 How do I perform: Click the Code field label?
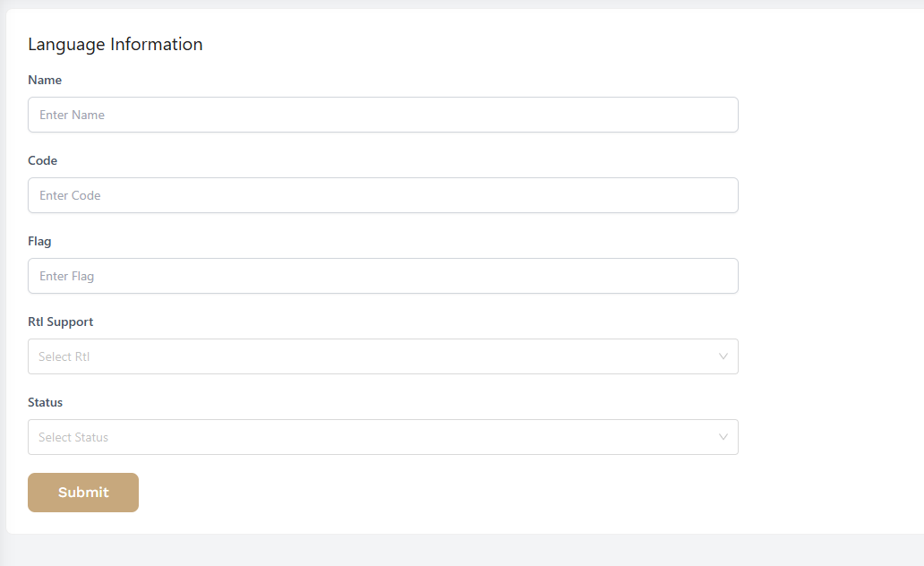click(42, 160)
